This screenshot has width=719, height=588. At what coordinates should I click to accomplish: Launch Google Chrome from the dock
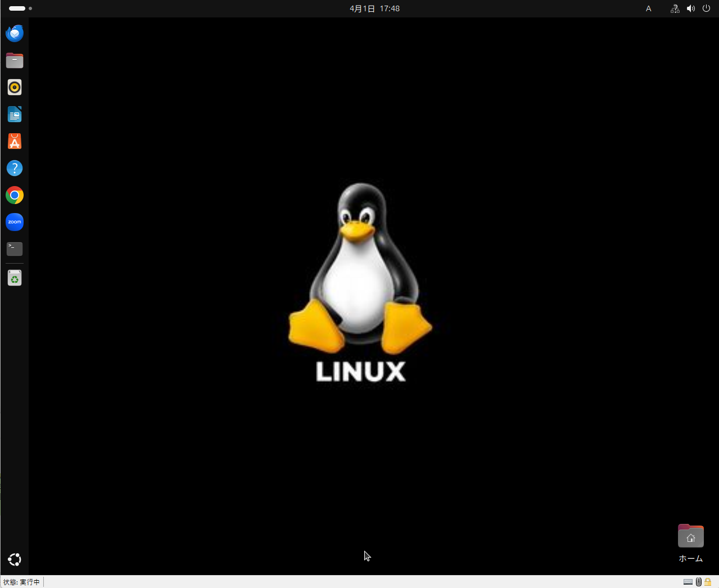point(15,195)
